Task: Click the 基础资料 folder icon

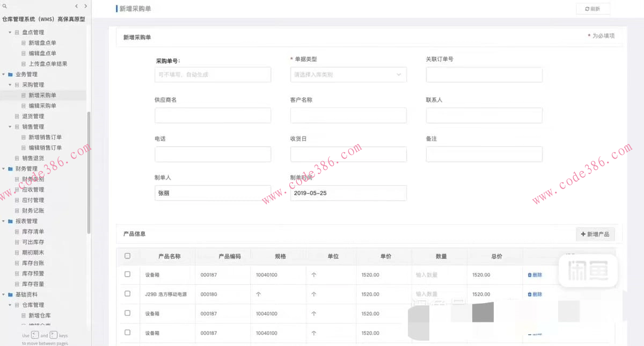Action: (x=11, y=295)
